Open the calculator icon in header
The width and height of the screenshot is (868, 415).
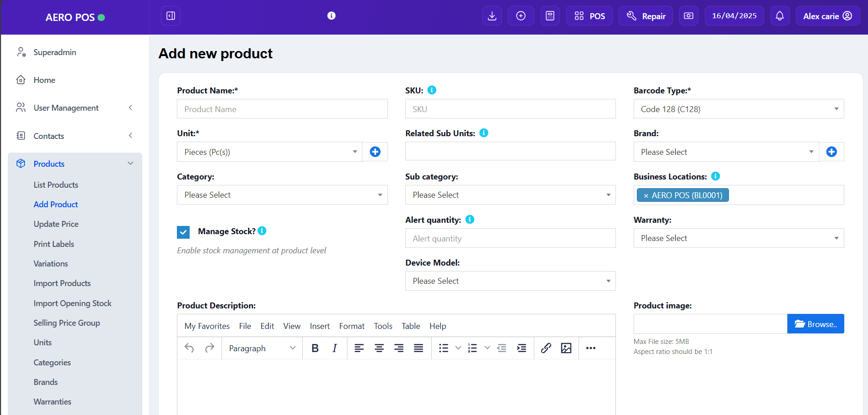click(550, 16)
